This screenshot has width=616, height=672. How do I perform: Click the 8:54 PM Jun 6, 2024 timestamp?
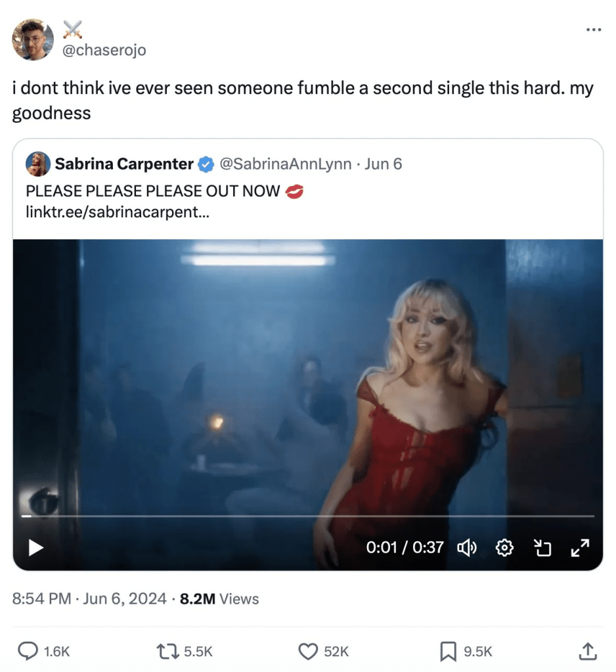pyautogui.click(x=89, y=598)
